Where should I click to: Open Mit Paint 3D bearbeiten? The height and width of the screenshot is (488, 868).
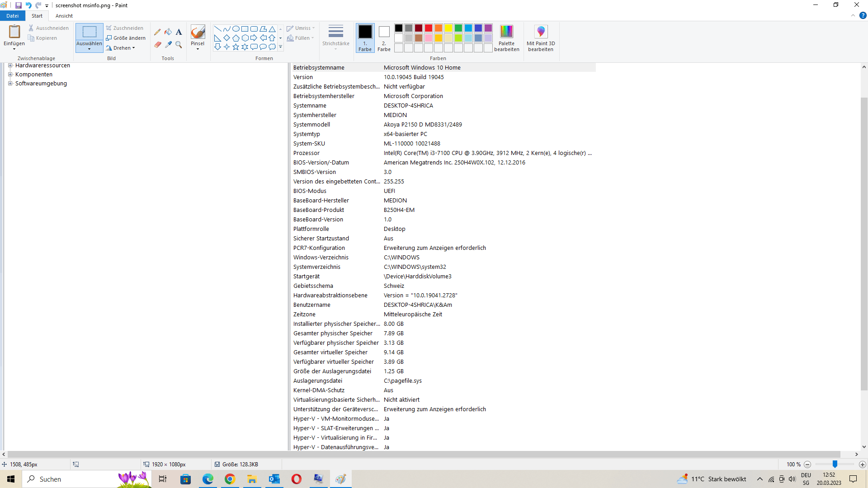coord(541,38)
